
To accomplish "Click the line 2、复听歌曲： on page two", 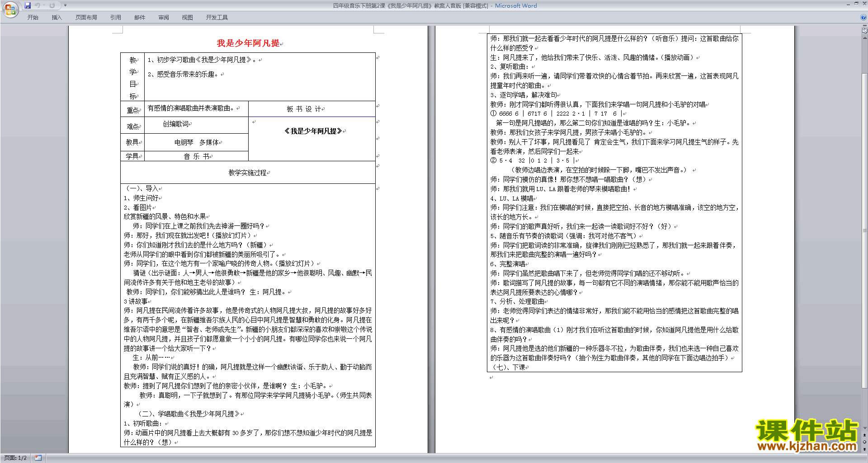I will 509,66.
